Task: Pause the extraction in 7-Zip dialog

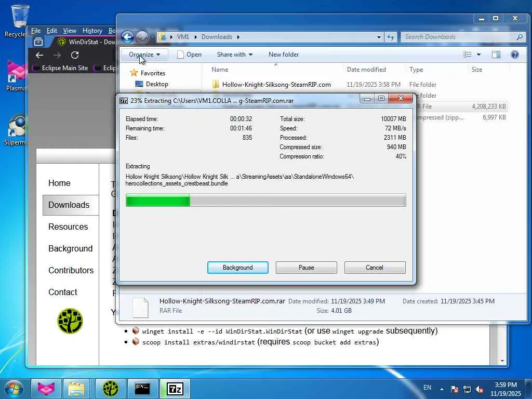Action: (306, 268)
